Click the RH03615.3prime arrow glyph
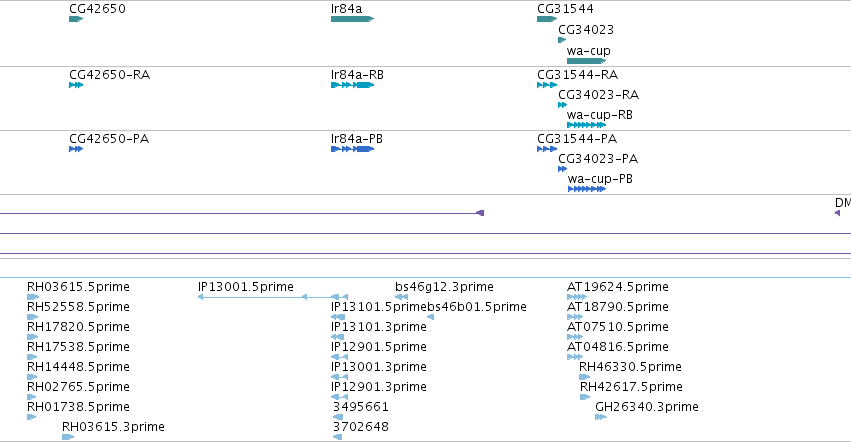The height and width of the screenshot is (442, 851). 68,437
